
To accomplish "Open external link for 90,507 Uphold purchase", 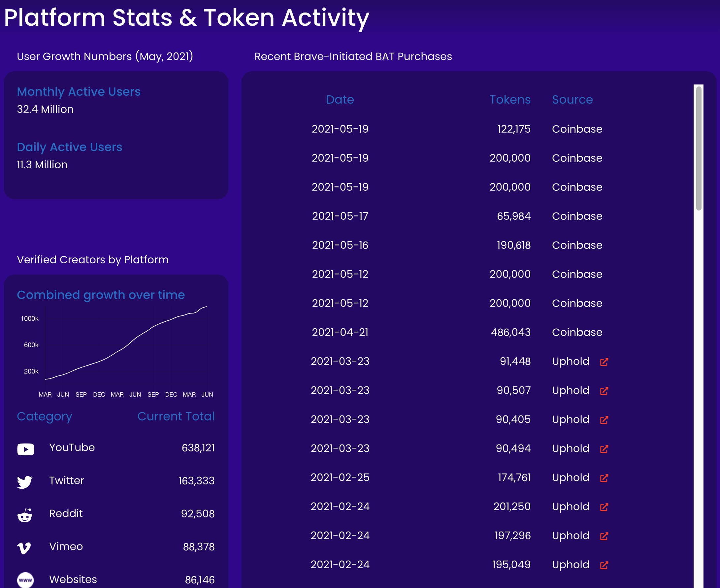I will (x=604, y=391).
